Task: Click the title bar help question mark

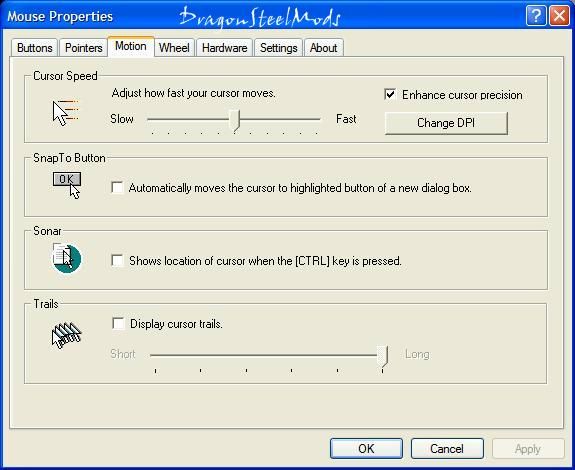Action: click(536, 16)
